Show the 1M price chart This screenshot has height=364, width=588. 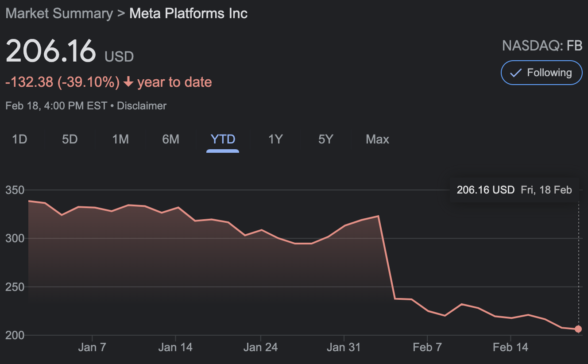[x=120, y=139]
